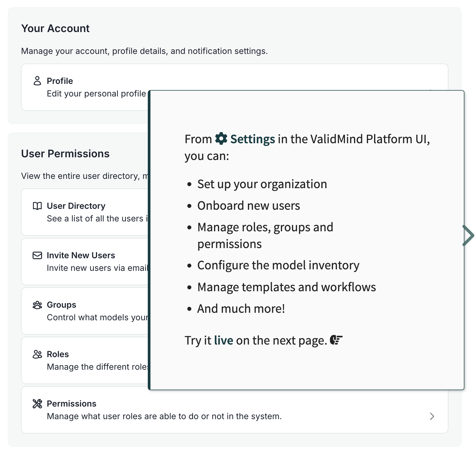Follow the Settings link in the slide
Screen dimensions: 476x450
[x=252, y=139]
